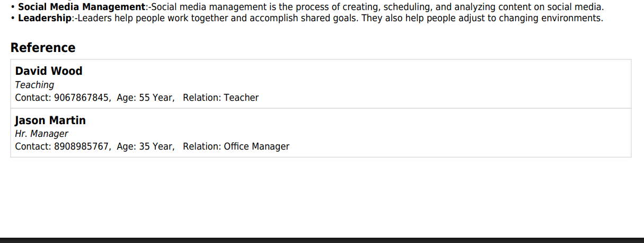Click the dark bar at page bottom
This screenshot has width=644, height=243.
tap(322, 240)
